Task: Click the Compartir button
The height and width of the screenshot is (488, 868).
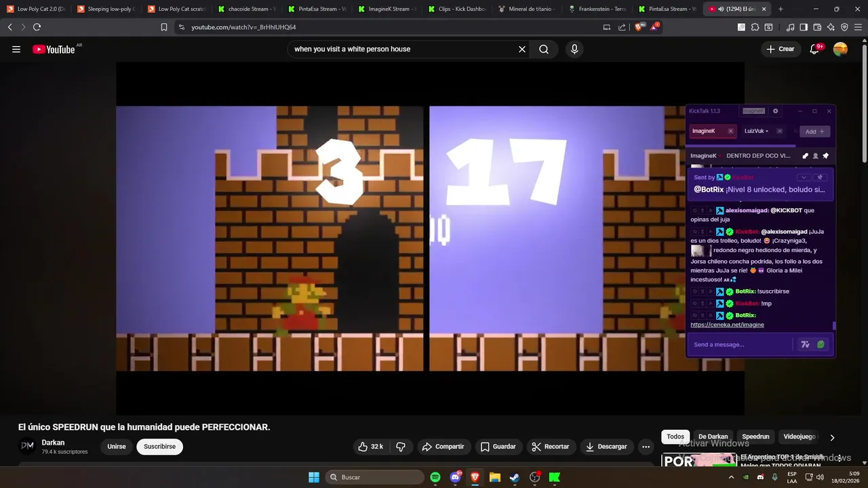Action: (443, 447)
